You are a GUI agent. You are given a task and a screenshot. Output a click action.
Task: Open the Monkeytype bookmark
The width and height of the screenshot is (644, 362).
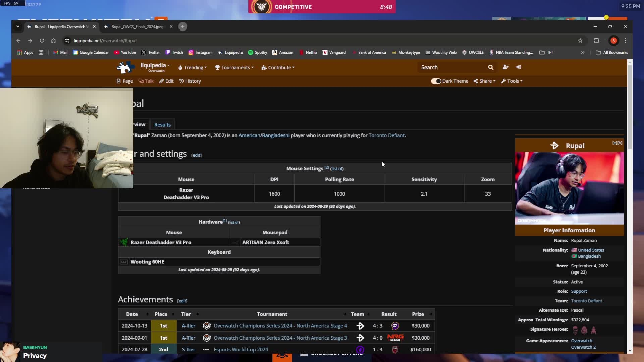[x=406, y=53]
